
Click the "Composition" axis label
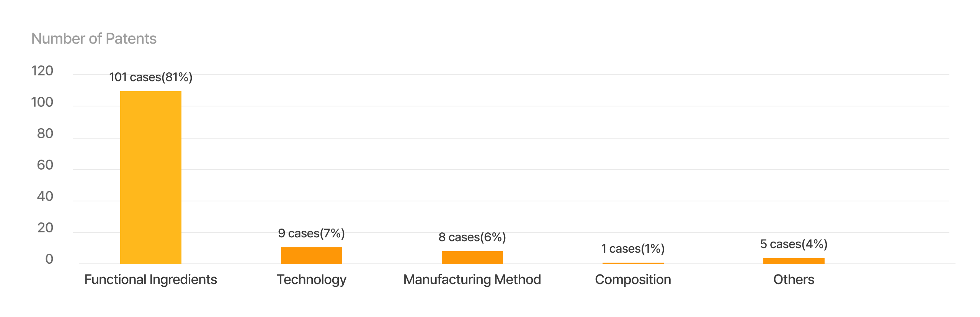pyautogui.click(x=633, y=279)
